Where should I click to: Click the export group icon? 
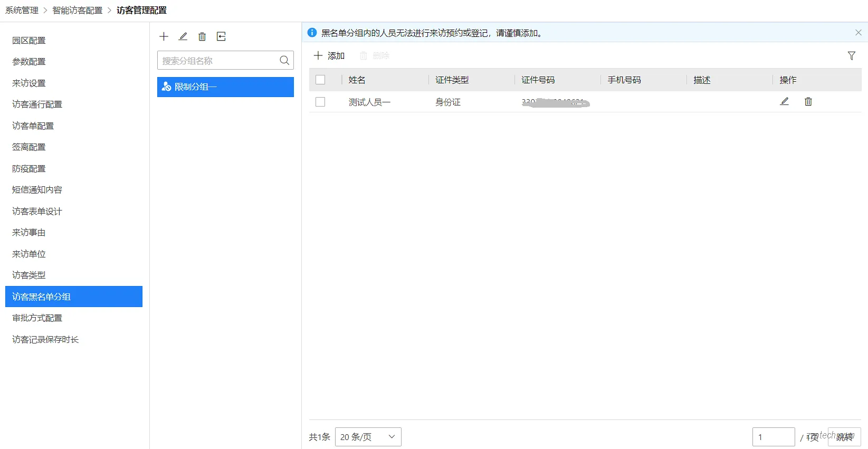[222, 36]
